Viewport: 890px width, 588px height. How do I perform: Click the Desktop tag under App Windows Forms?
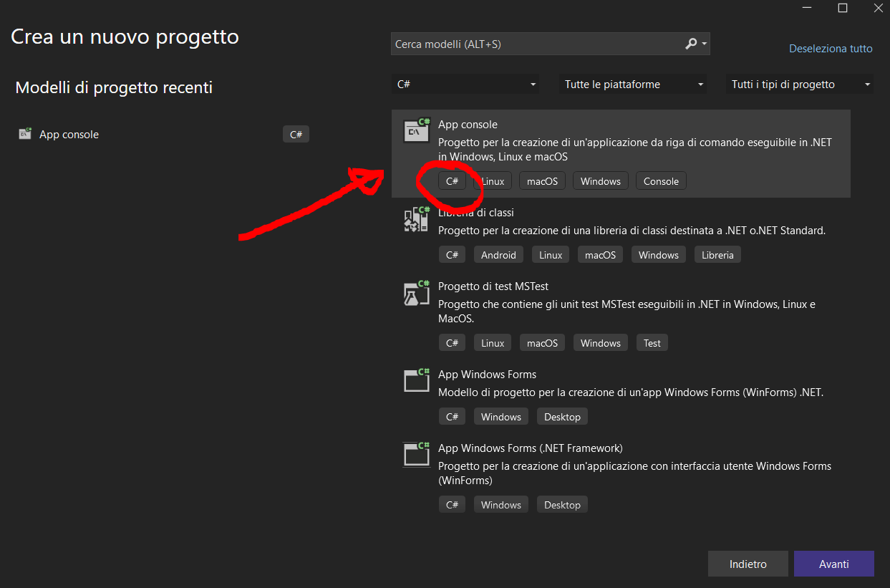[x=562, y=417]
